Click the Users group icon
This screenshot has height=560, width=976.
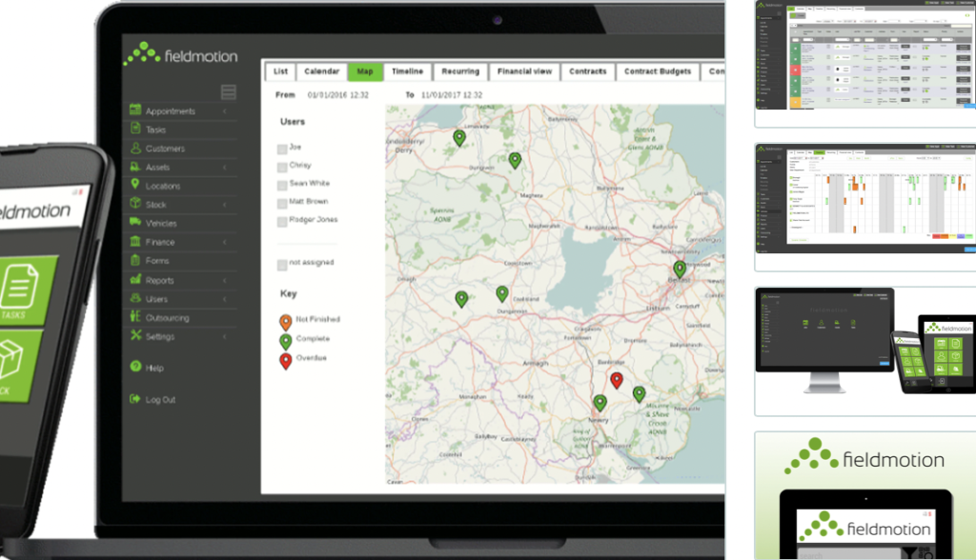pyautogui.click(x=135, y=298)
